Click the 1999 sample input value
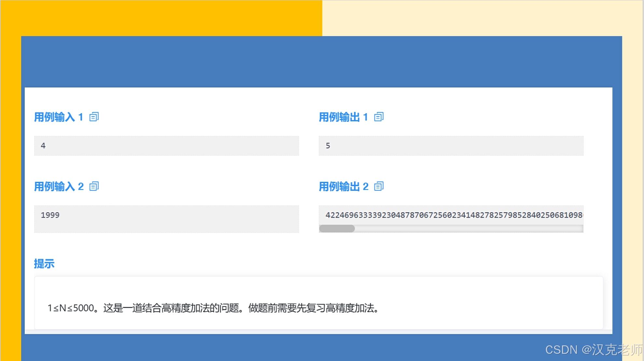 [x=50, y=215]
